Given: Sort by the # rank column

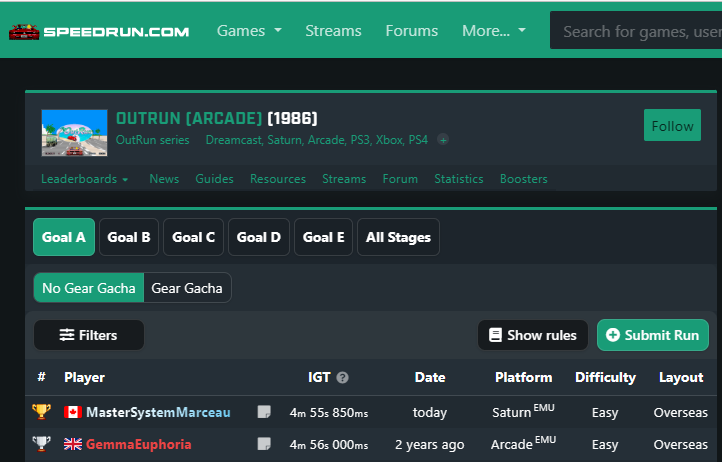Looking at the screenshot, I should coord(41,377).
